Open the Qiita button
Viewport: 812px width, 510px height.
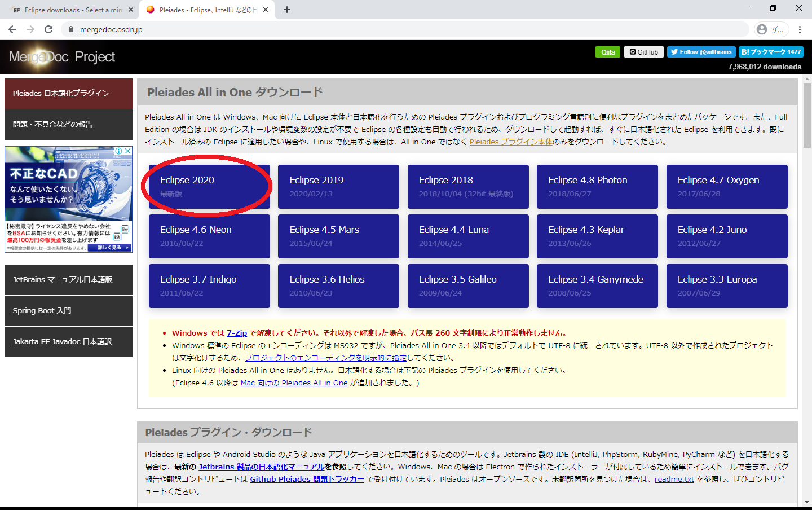tap(608, 52)
